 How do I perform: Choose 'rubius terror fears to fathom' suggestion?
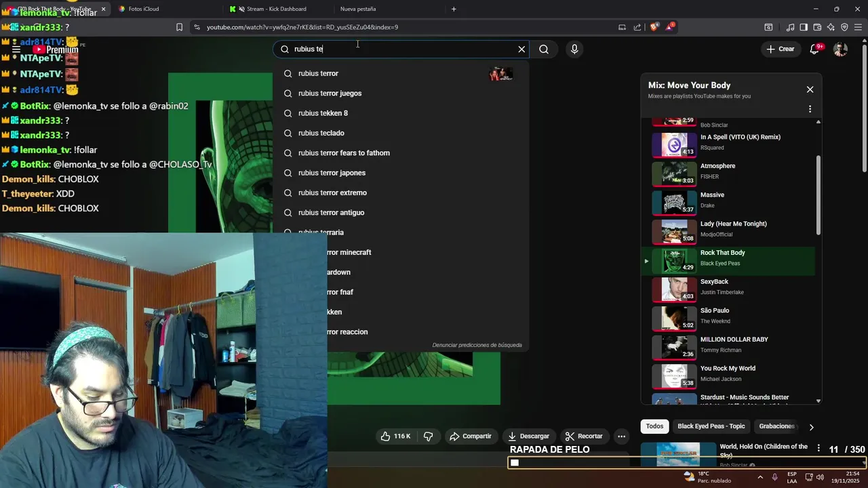tap(400, 152)
